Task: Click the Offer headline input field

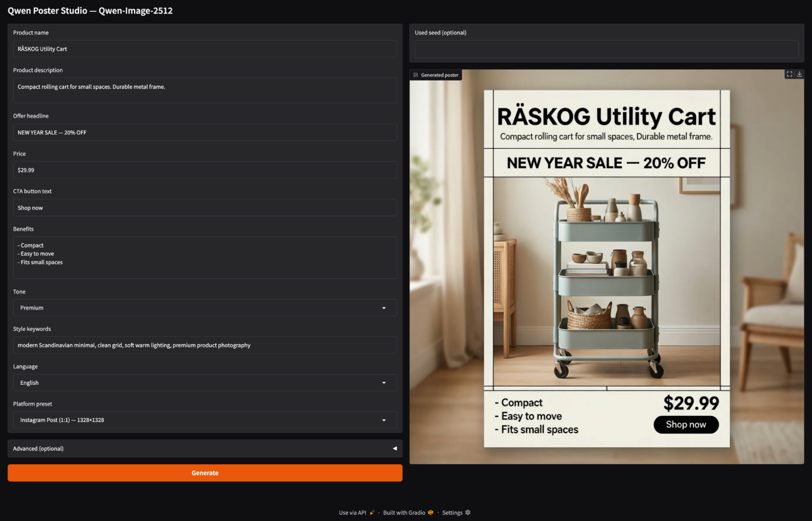Action: [x=205, y=132]
